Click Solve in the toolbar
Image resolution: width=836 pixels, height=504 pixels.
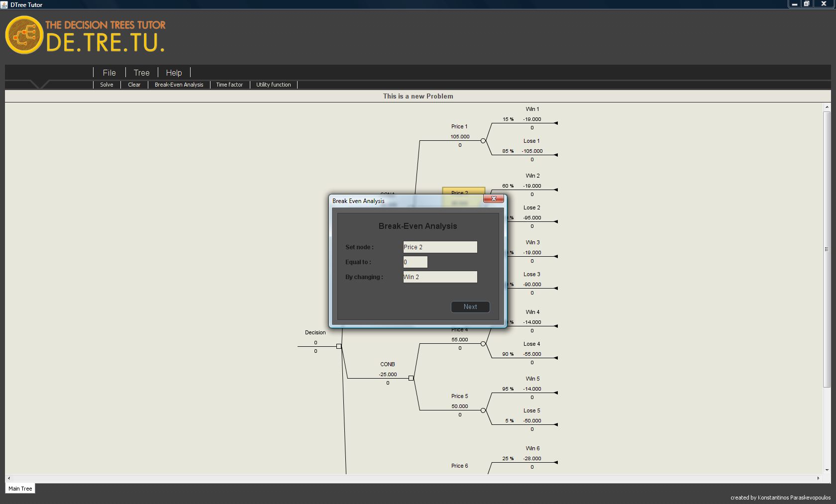click(x=106, y=85)
